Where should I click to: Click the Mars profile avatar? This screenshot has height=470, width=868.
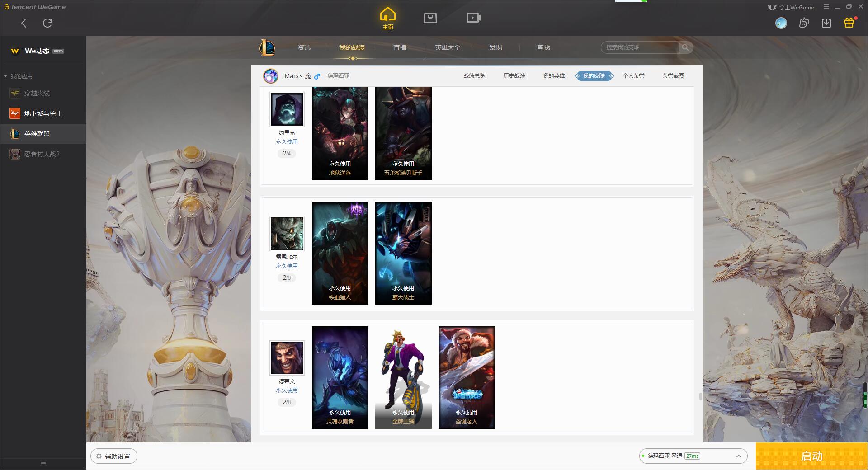click(271, 76)
